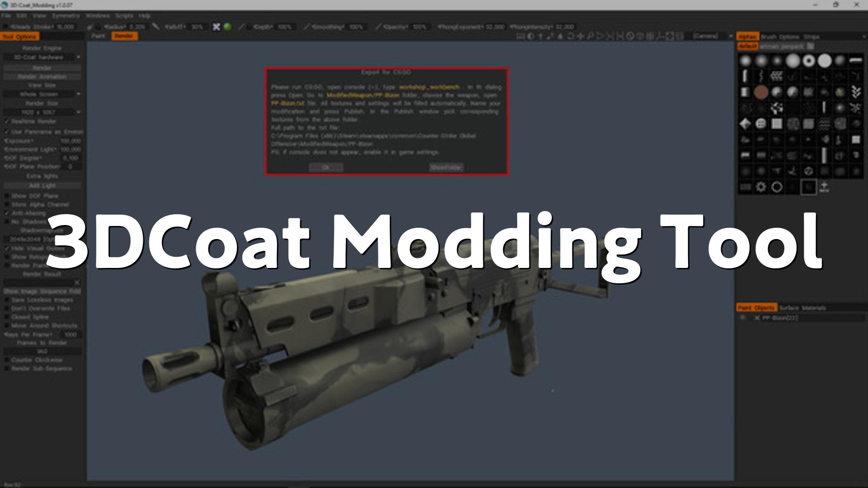Click the green sphere icon in top toolbar
Viewport: 868px width, 488px height.
coord(227,27)
